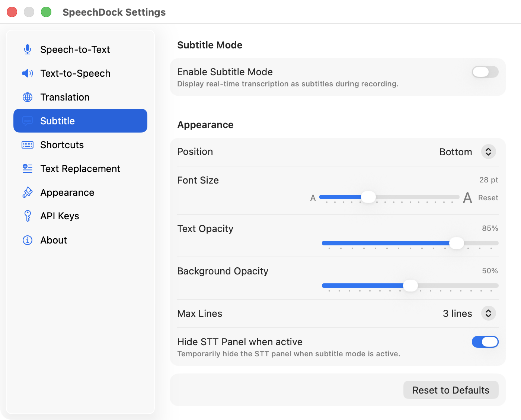Click the Reset to Defaults button

click(x=451, y=390)
